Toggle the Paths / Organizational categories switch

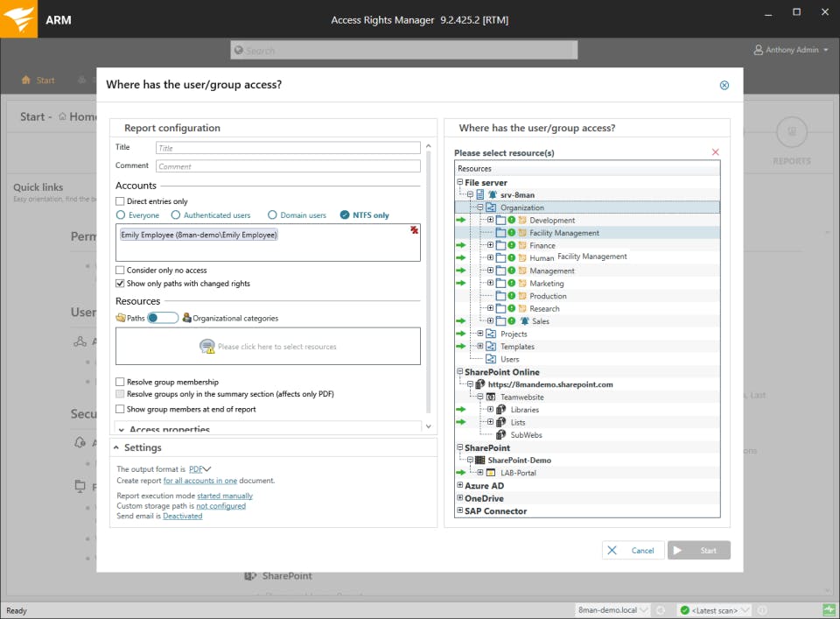click(x=163, y=318)
